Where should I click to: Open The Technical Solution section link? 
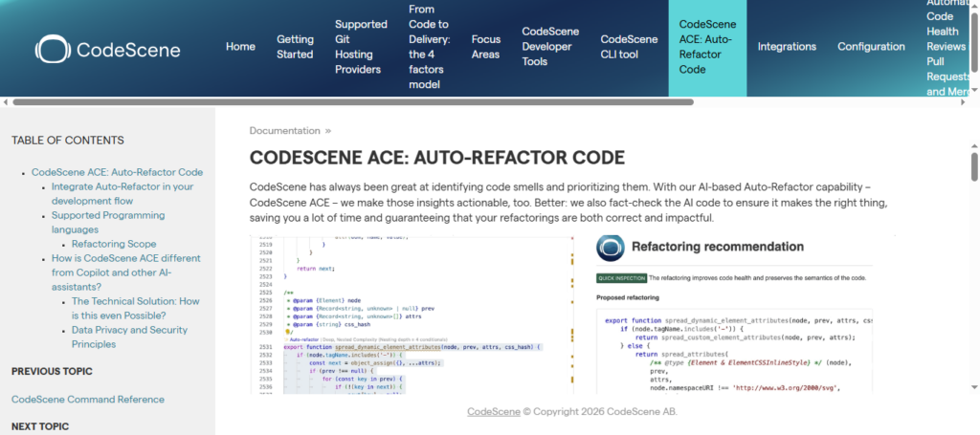click(136, 308)
